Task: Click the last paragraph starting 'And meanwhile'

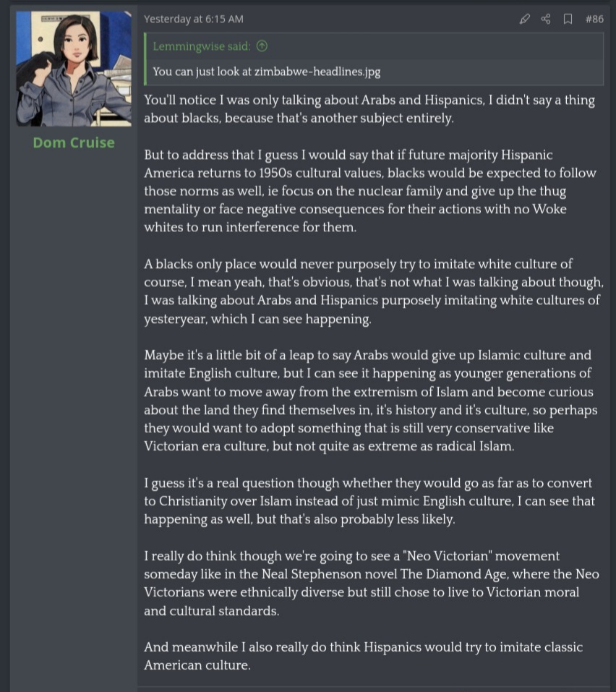Action: point(363,656)
